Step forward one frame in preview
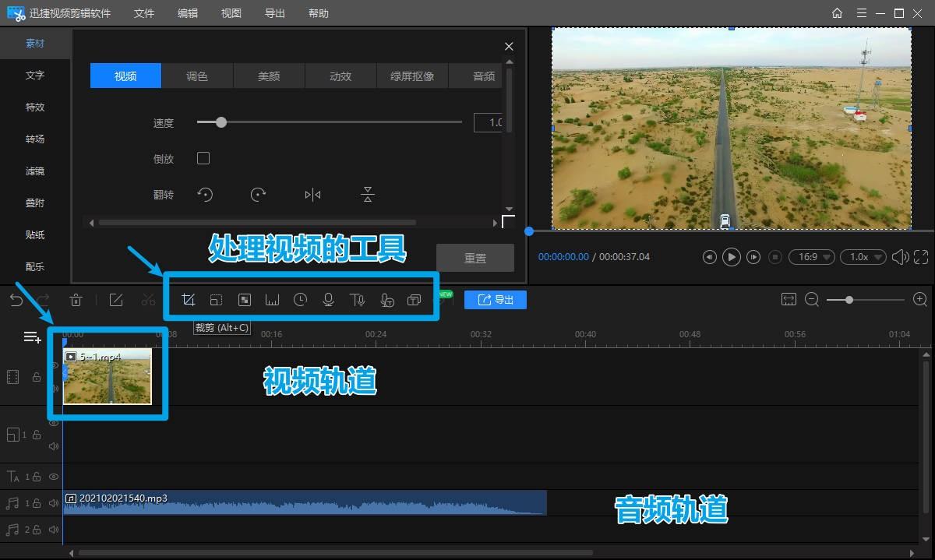The width and height of the screenshot is (935, 560). tap(753, 257)
